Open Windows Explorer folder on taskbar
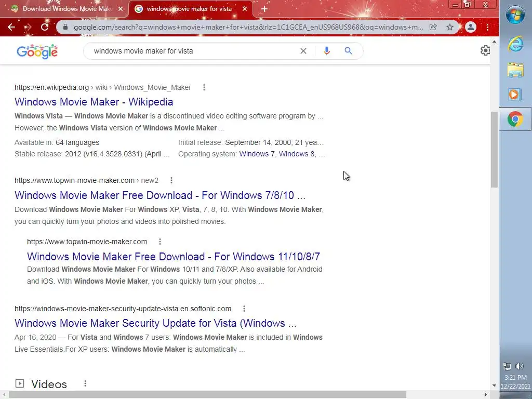Screen dimensions: 532x399 point(515,70)
